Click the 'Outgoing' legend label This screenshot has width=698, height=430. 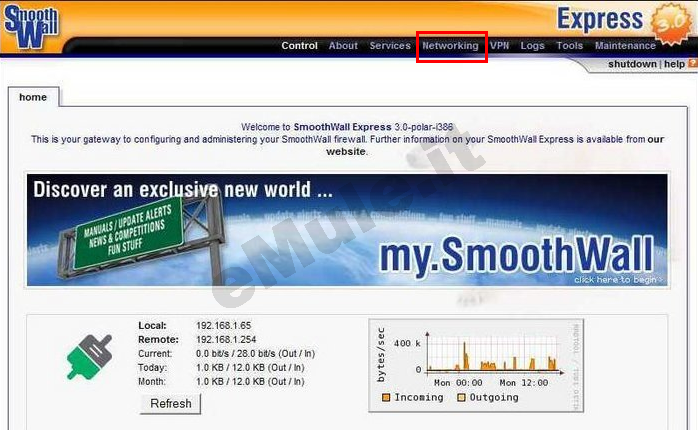coord(494,398)
